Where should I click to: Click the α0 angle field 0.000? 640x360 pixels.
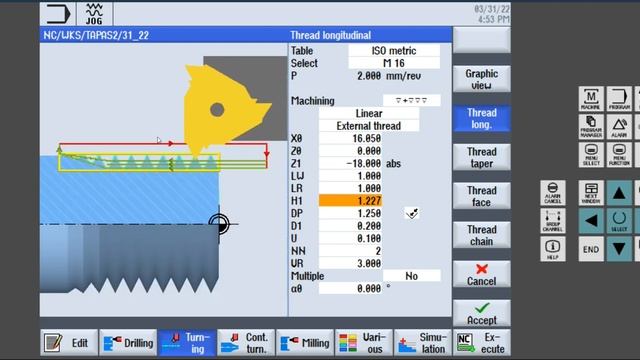click(350, 289)
